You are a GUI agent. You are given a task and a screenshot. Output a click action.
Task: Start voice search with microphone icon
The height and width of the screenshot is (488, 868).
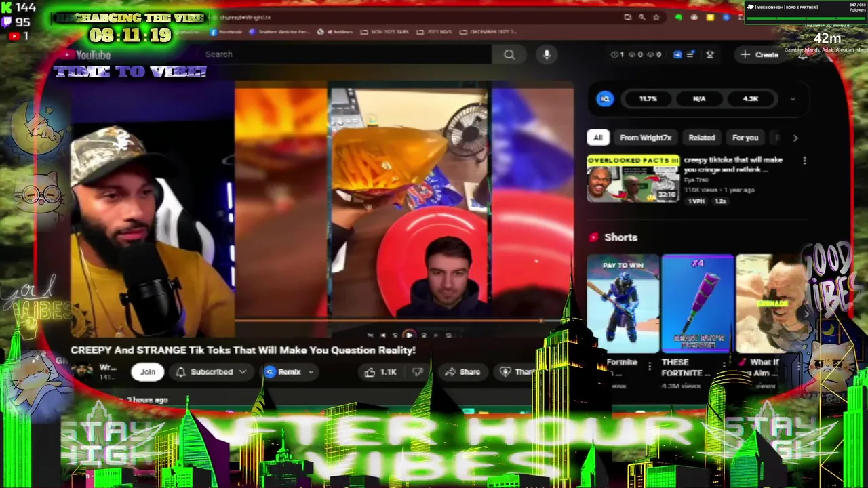pos(547,54)
